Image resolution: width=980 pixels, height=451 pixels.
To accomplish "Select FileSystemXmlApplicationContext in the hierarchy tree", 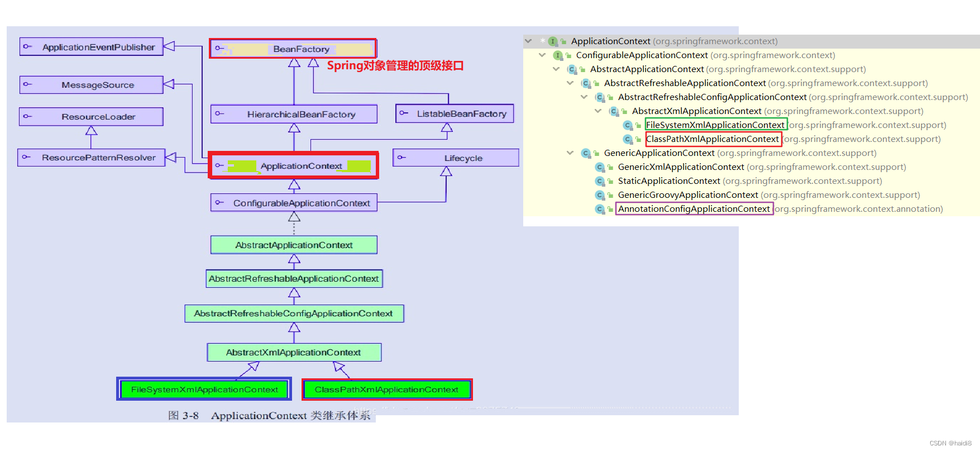I will (752, 125).
